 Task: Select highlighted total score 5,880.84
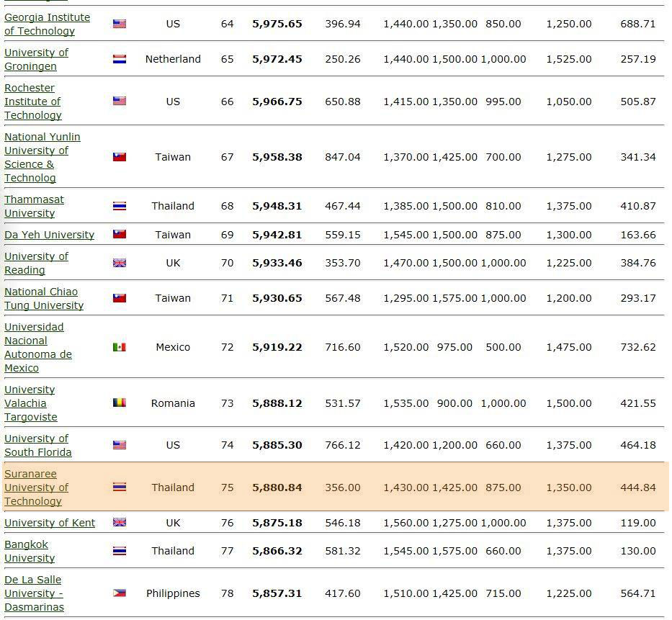pyautogui.click(x=277, y=488)
